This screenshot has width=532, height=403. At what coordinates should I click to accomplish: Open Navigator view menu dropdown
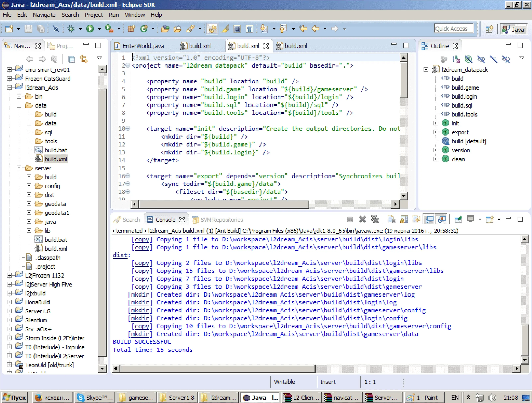click(99, 58)
